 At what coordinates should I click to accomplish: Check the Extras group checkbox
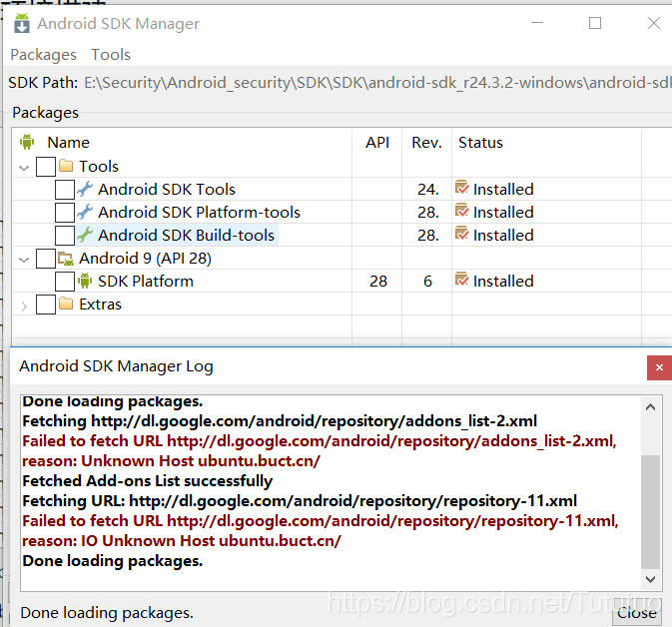(x=46, y=305)
